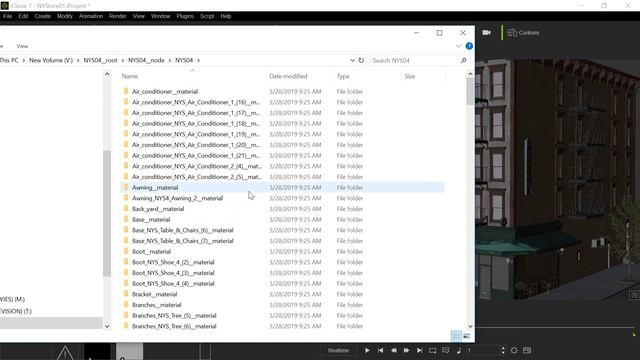Jump to the start frame

(380, 350)
